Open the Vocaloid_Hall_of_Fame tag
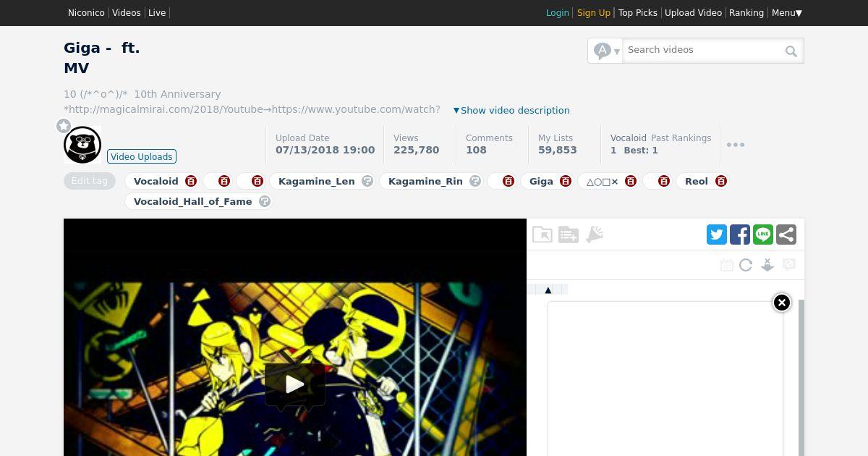This screenshot has width=868, height=456. [x=193, y=201]
